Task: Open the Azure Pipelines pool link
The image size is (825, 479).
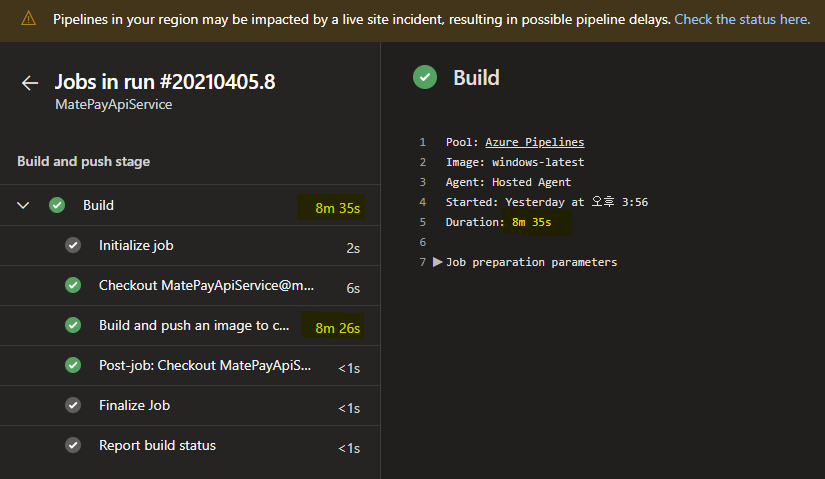Action: [x=534, y=142]
